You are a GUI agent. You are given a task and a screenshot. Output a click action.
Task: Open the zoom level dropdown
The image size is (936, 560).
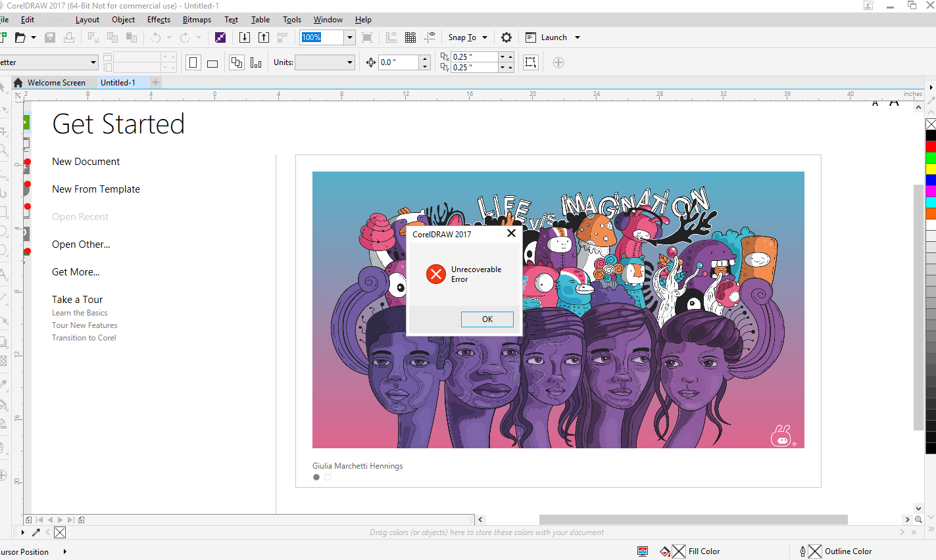[x=349, y=37]
